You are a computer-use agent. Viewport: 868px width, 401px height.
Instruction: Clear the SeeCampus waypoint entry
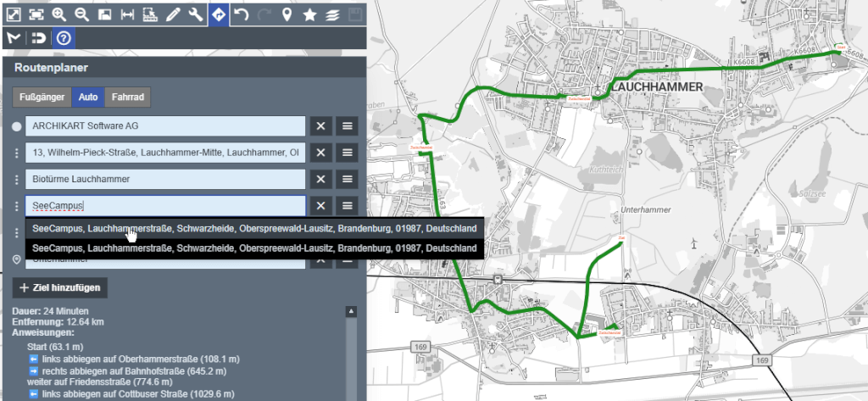(x=320, y=206)
